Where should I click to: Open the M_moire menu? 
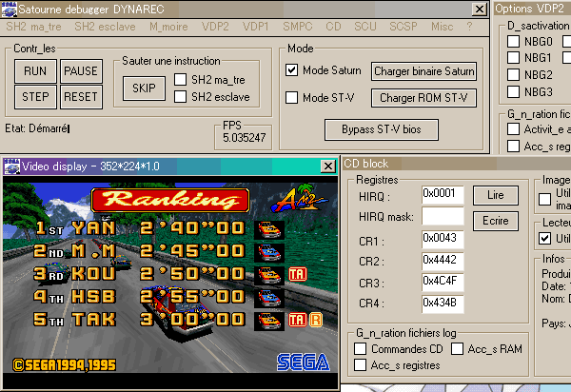(168, 27)
